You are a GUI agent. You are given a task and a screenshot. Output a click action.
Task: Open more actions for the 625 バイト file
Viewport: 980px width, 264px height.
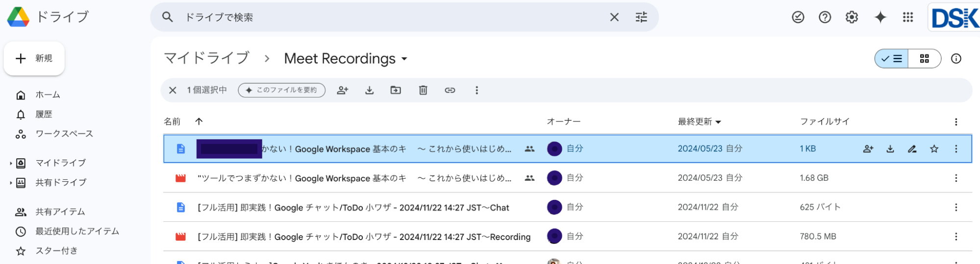click(956, 208)
